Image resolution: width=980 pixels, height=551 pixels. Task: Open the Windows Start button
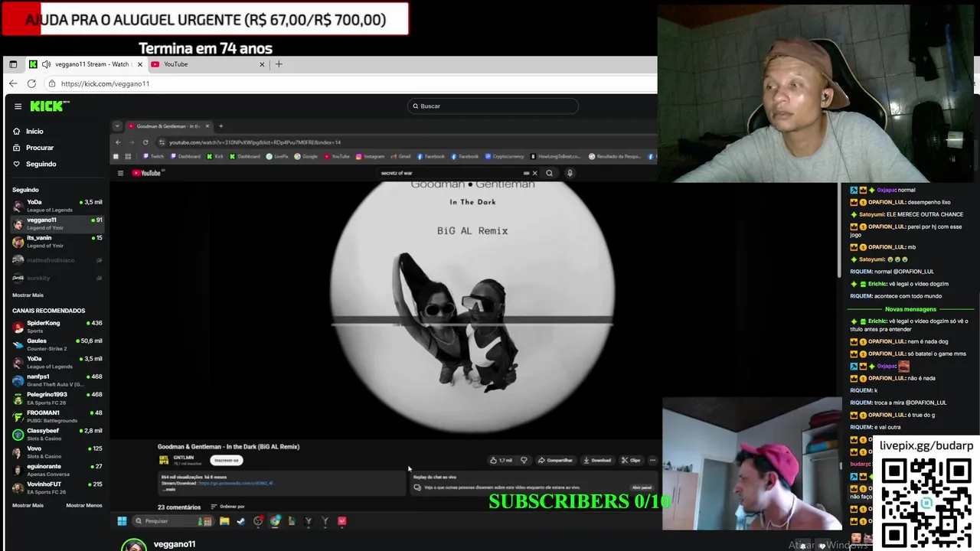(122, 521)
